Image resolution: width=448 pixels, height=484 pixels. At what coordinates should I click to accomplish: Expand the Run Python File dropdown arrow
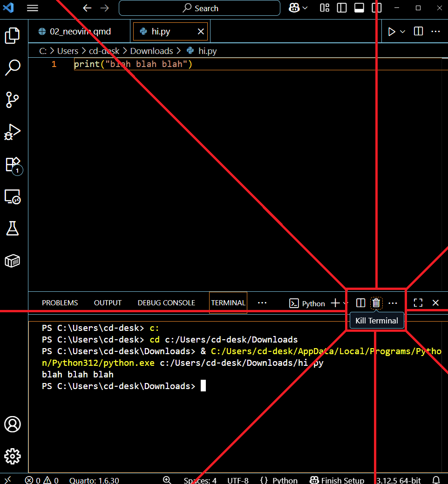pos(403,32)
